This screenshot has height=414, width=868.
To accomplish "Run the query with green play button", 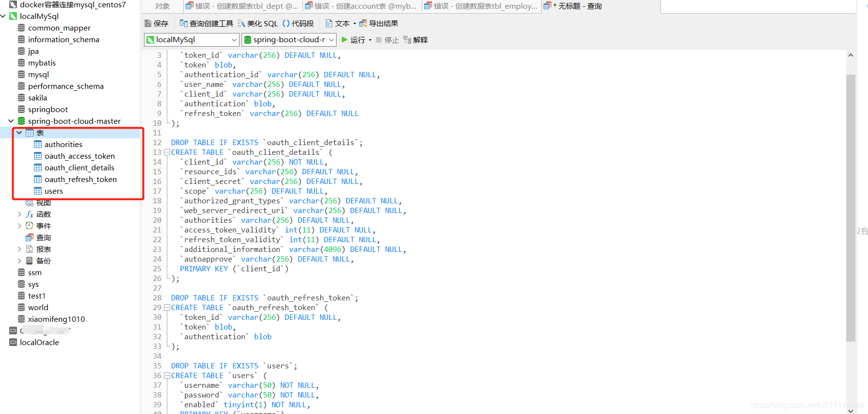I will 354,40.
